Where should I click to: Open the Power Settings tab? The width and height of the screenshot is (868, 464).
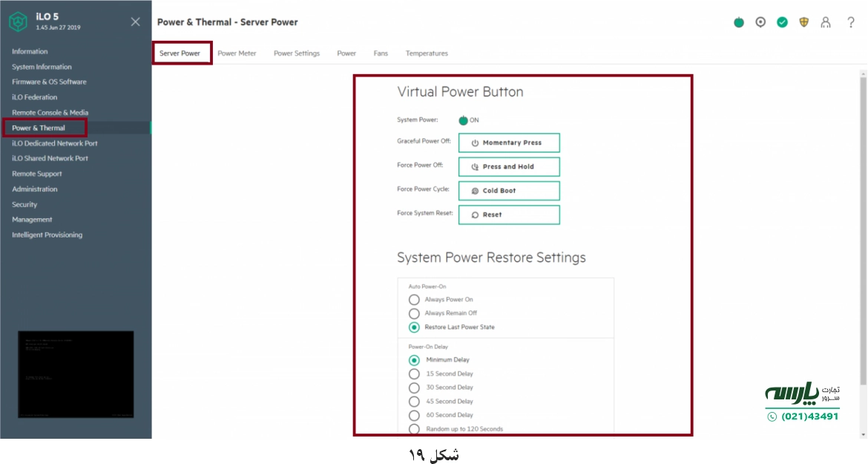[x=296, y=53]
